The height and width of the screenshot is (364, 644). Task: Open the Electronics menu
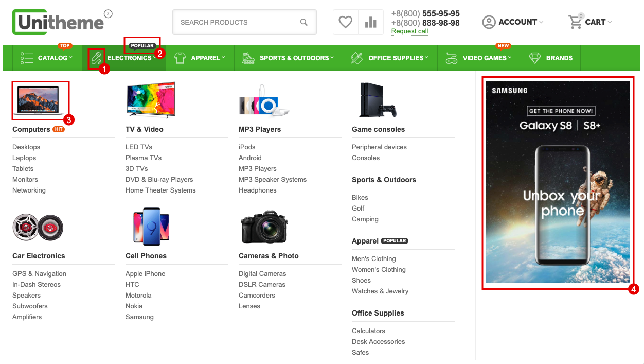click(x=123, y=58)
